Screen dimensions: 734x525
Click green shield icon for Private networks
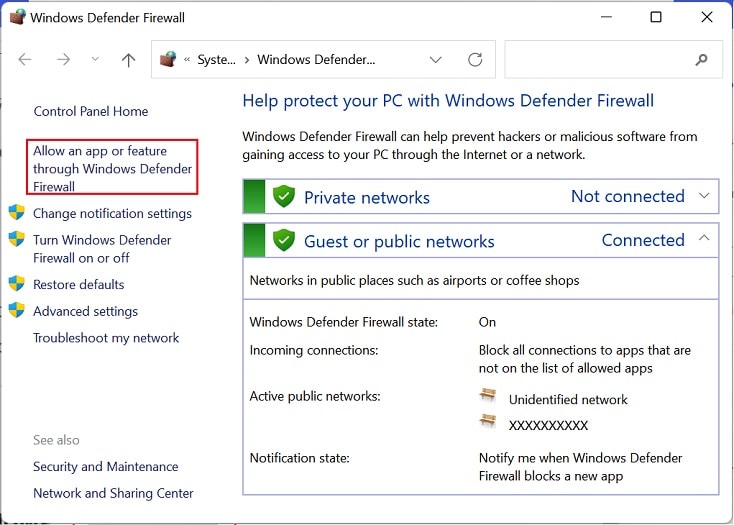coord(284,196)
